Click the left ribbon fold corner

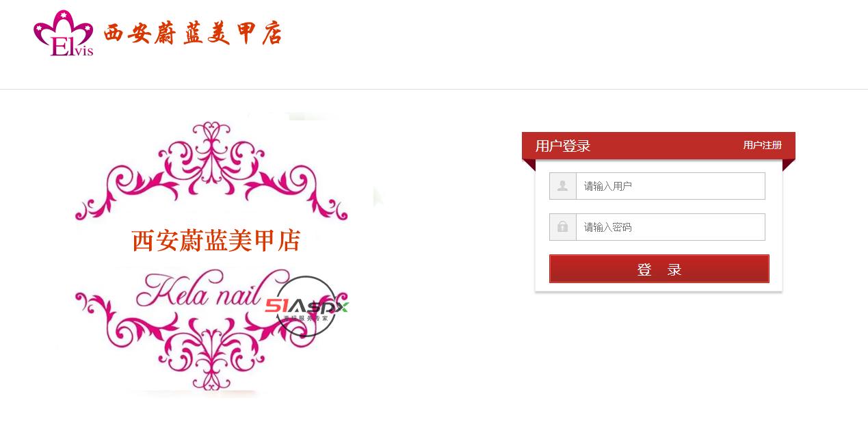(x=529, y=165)
